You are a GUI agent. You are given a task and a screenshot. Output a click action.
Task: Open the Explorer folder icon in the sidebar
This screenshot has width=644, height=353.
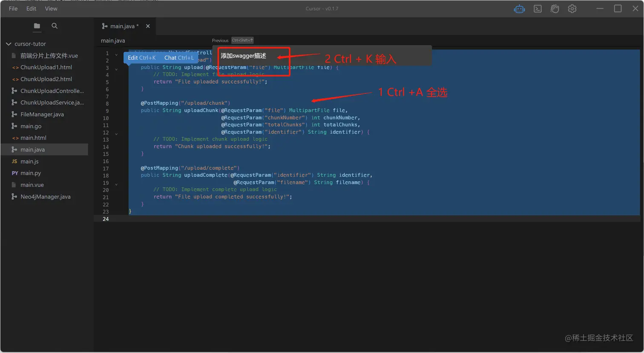pos(37,26)
